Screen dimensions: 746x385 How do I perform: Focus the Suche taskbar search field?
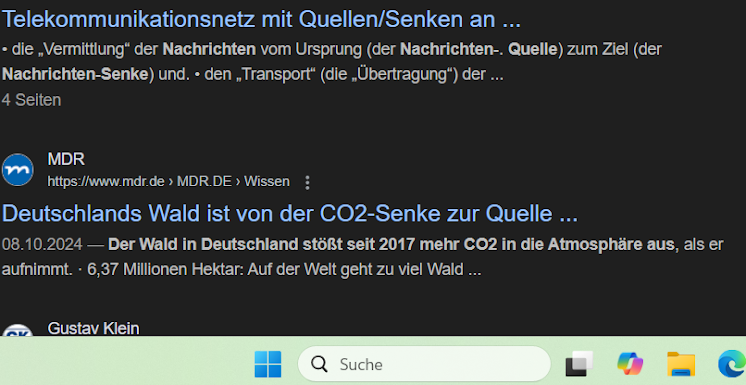424,364
